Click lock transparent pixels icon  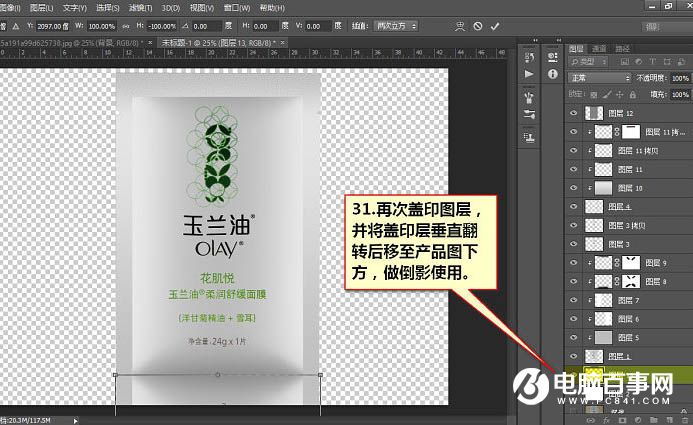[594, 95]
